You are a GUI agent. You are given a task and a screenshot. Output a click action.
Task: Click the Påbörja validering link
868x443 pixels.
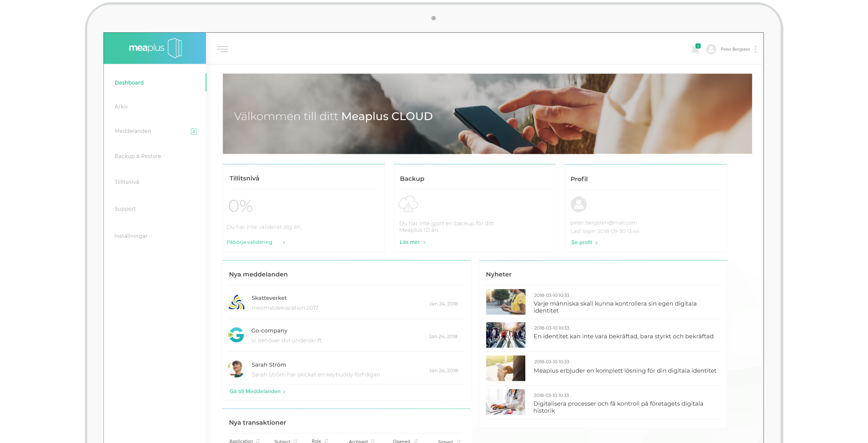[x=256, y=242]
